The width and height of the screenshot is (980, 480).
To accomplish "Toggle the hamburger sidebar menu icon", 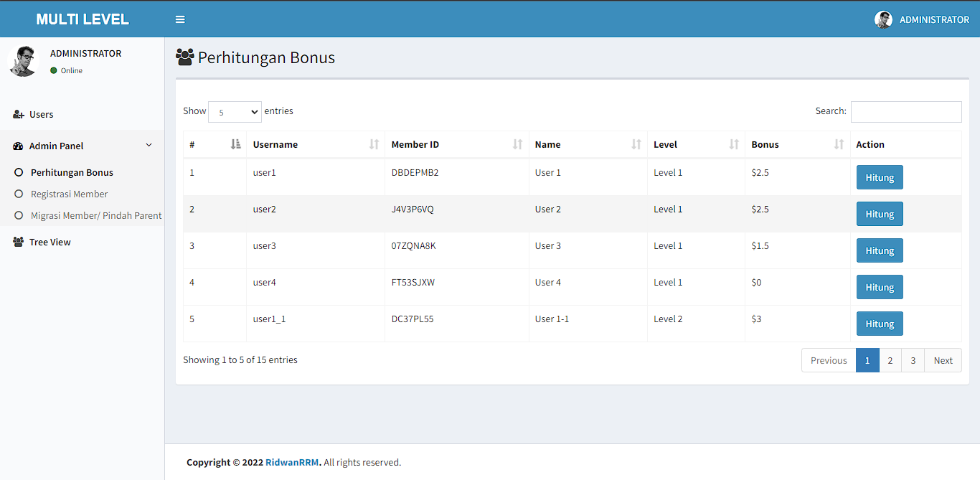I will click(180, 19).
